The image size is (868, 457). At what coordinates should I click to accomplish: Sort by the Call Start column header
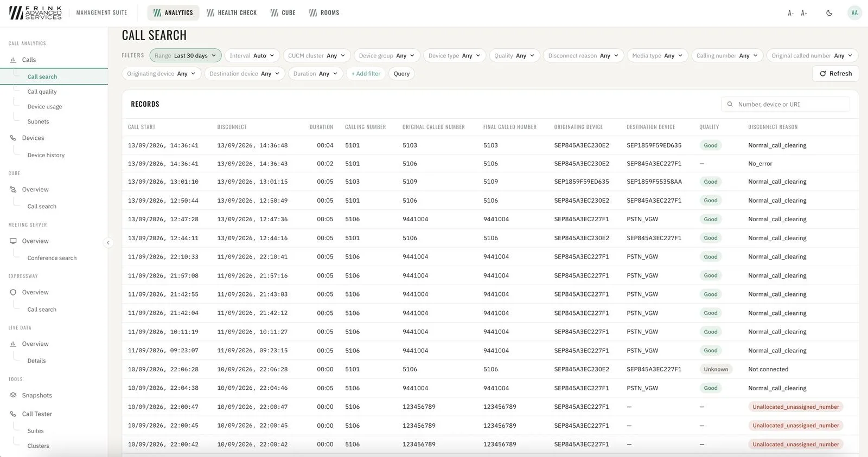click(x=142, y=127)
